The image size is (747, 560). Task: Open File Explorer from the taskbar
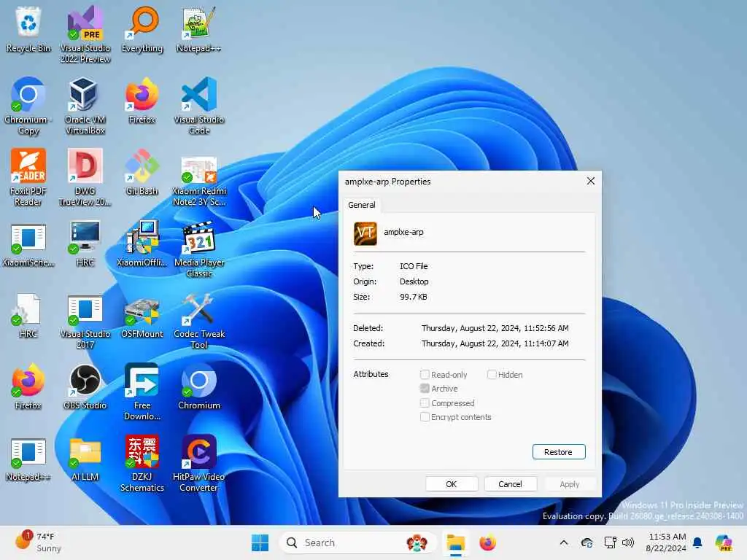455,542
